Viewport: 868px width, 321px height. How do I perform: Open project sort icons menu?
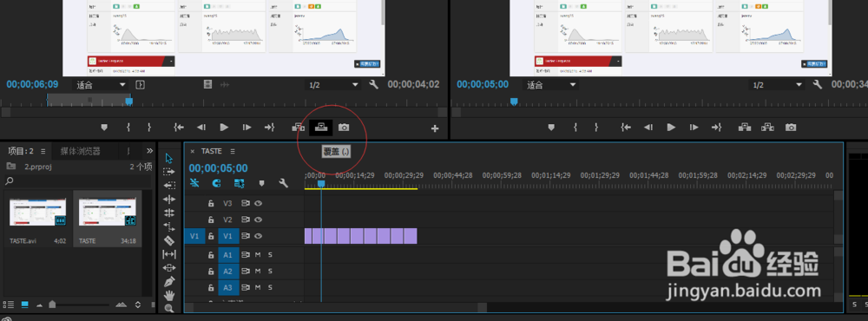tap(138, 305)
